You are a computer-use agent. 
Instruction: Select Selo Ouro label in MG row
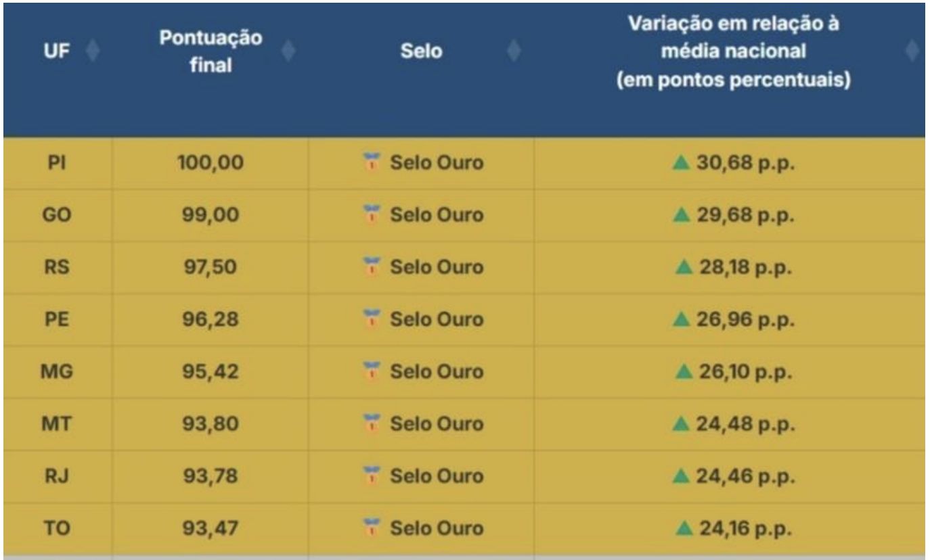(437, 371)
